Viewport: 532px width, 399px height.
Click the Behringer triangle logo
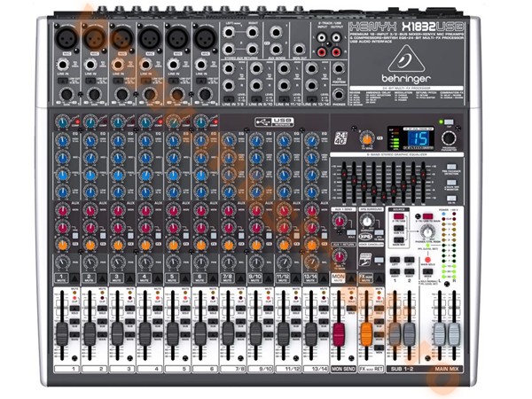coord(406,59)
